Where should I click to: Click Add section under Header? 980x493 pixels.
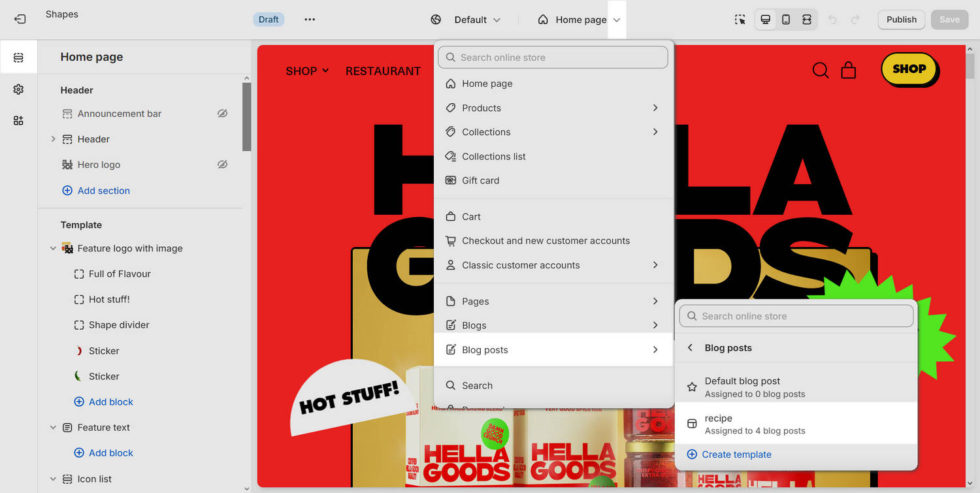click(x=96, y=191)
